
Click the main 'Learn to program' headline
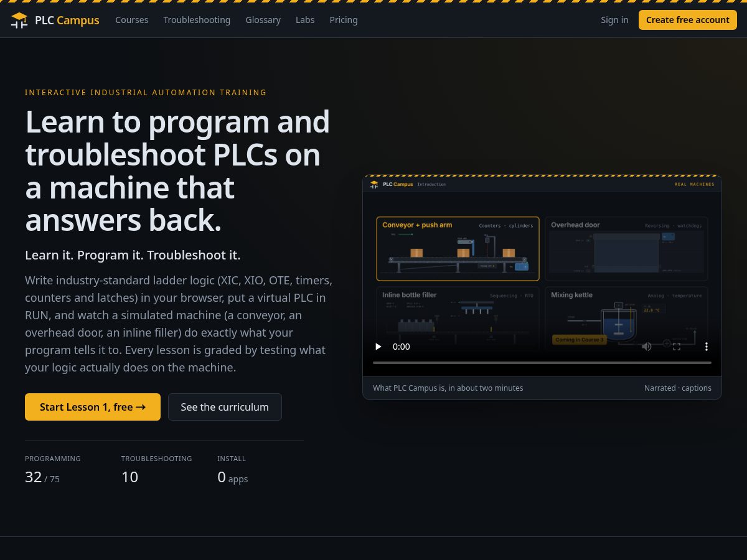click(x=177, y=171)
